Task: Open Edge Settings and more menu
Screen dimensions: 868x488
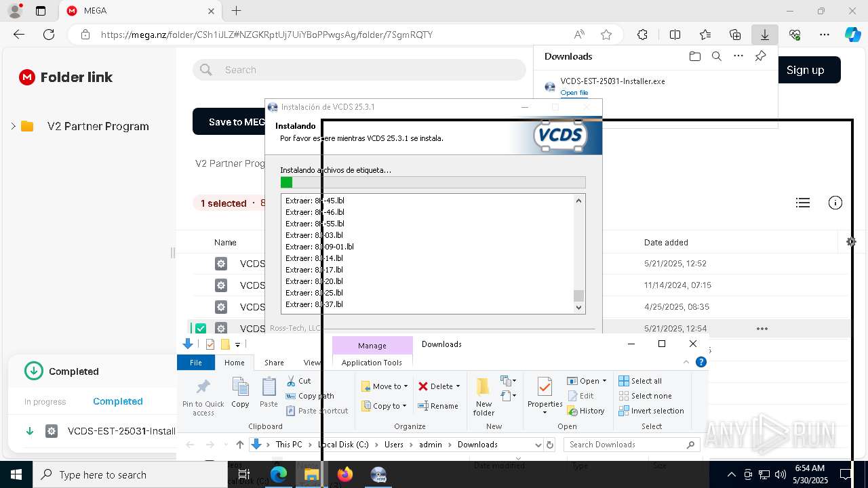Action: pyautogui.click(x=825, y=35)
